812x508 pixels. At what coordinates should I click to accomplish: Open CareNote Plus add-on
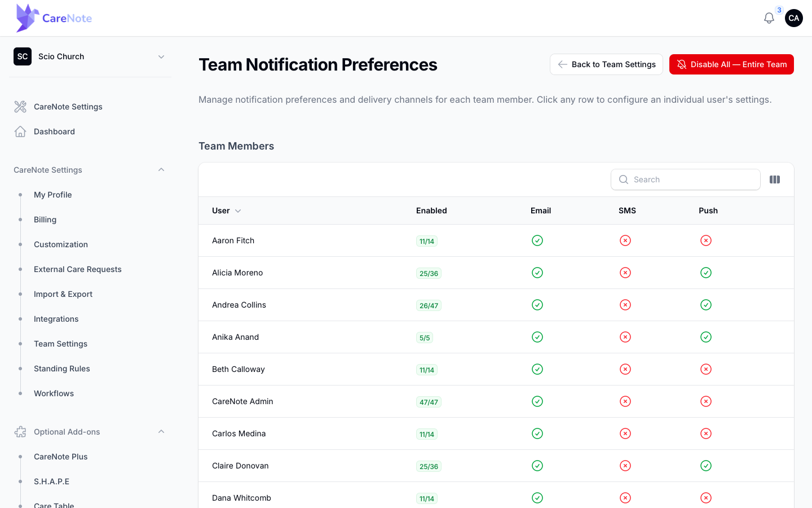61,457
